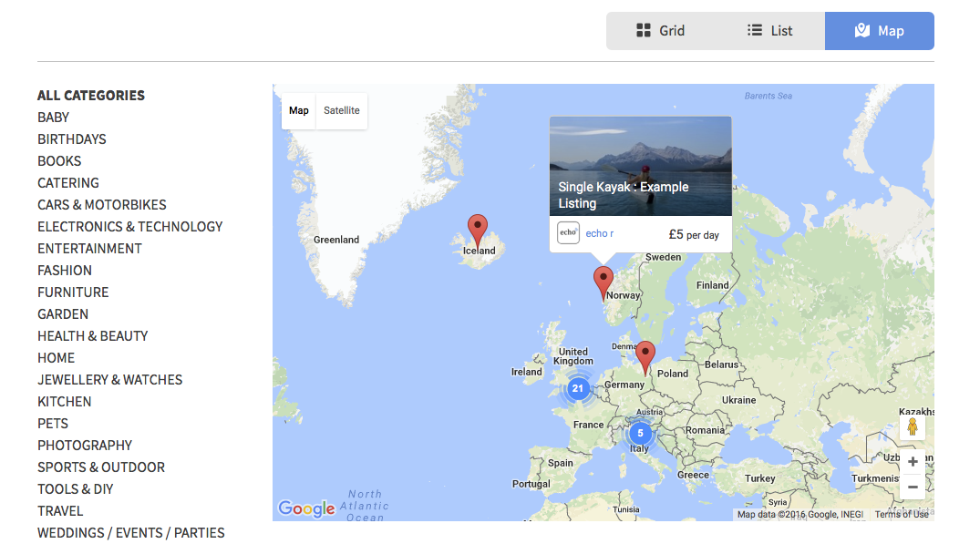This screenshot has height=544, width=980.
Task: Filter by JEWELLERY & WATCHES category
Action: (x=110, y=380)
